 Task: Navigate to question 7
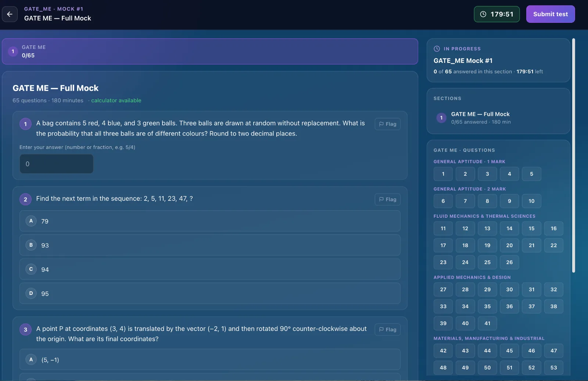click(465, 201)
